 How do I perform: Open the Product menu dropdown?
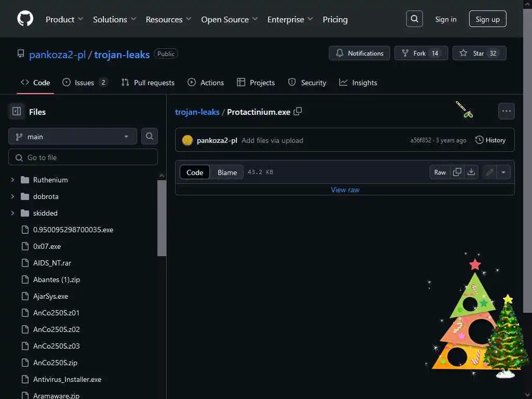click(x=64, y=19)
